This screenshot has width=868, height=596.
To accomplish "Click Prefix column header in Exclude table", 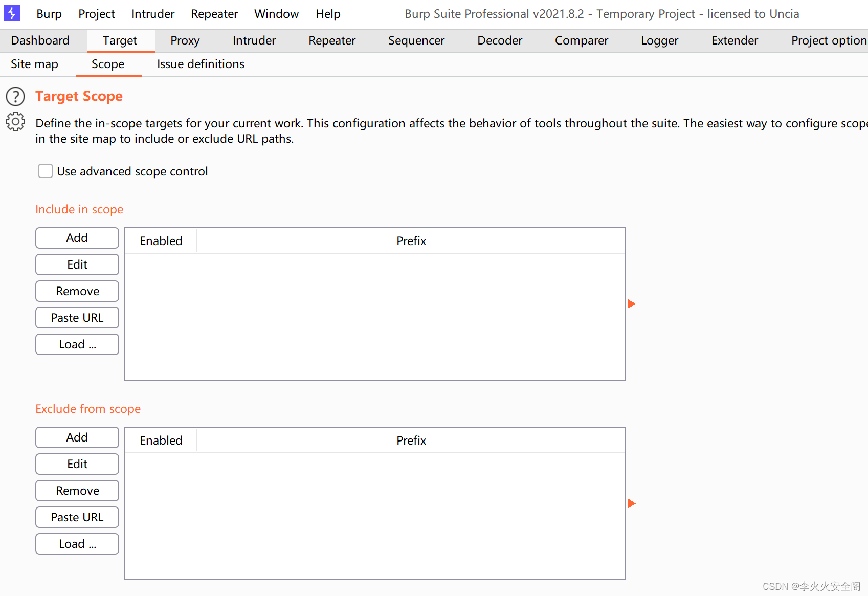I will (411, 440).
